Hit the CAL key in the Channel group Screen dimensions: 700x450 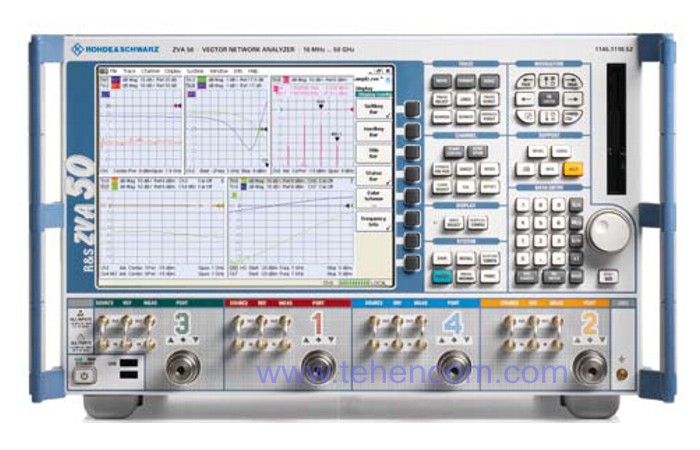click(x=465, y=187)
